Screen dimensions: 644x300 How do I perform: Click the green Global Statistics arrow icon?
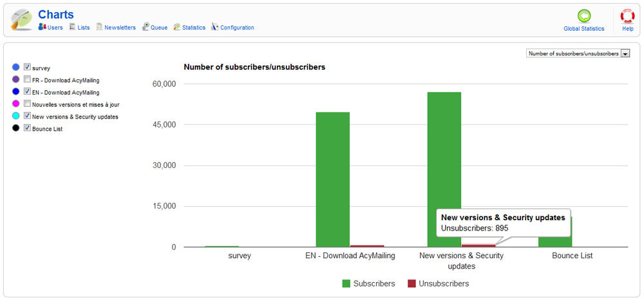[x=584, y=16]
